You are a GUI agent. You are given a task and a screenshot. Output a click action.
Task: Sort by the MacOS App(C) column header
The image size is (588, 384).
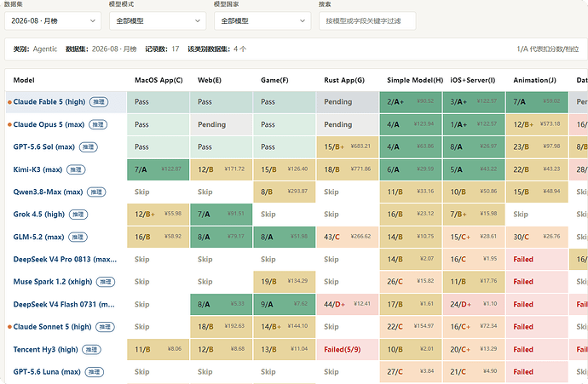click(159, 80)
